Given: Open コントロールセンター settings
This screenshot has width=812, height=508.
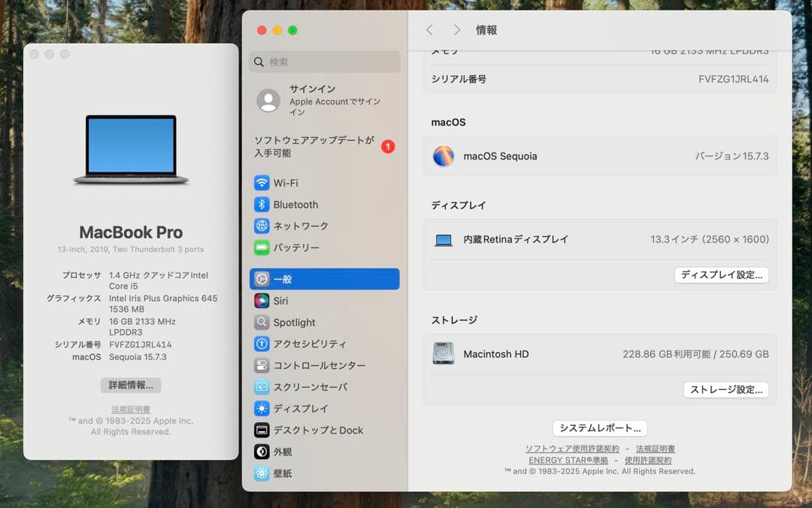Looking at the screenshot, I should tap(302, 365).
